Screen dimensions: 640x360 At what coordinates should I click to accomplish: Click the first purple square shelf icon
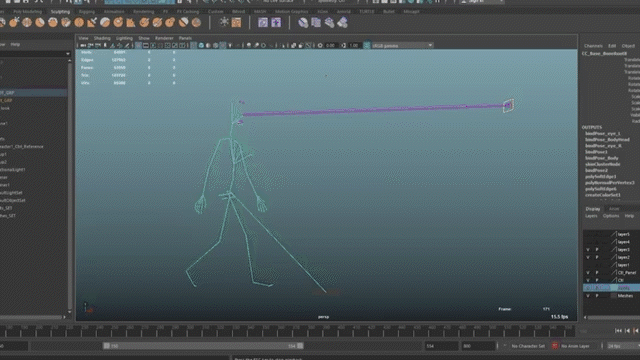coord(263,22)
